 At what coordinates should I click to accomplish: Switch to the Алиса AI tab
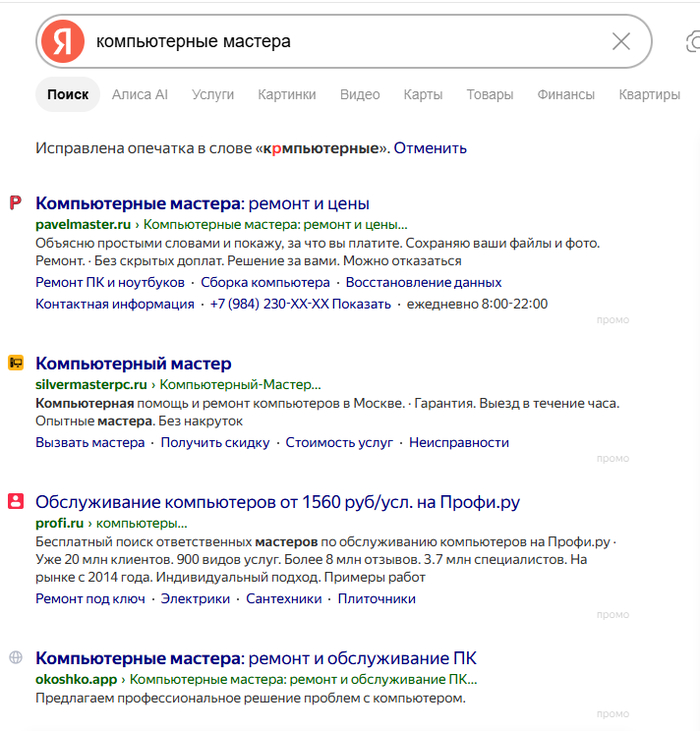pyautogui.click(x=139, y=95)
